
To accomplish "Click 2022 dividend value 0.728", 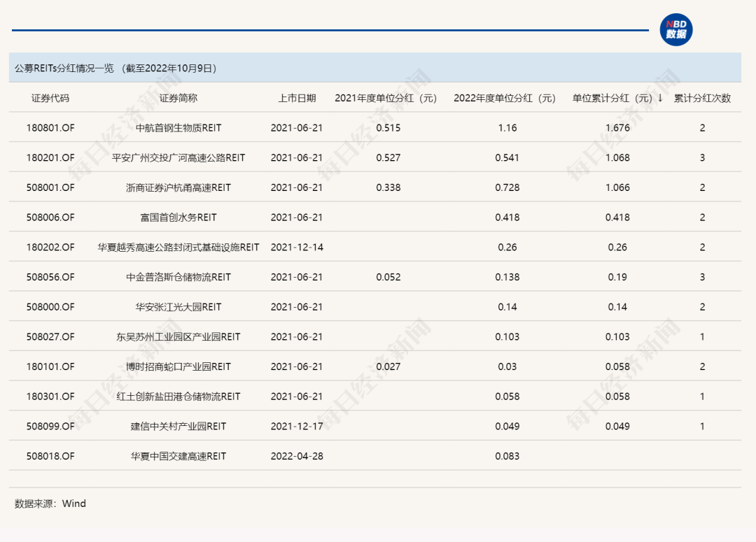I will point(507,188).
